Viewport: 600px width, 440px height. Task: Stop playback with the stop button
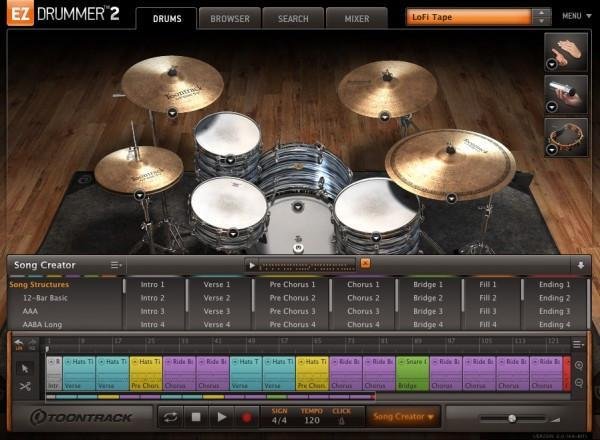(x=197, y=416)
